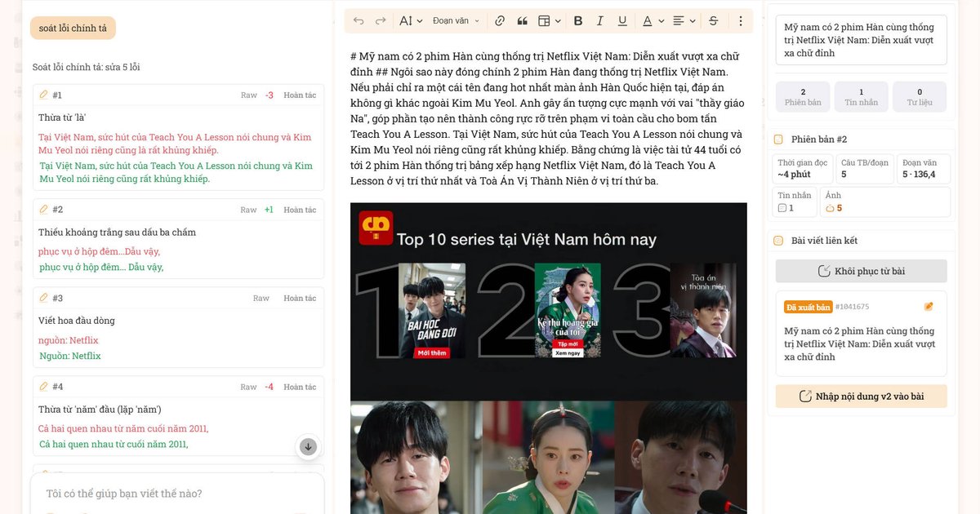Undo the last edit in editor toolbar
The image size is (980, 514).
359,21
